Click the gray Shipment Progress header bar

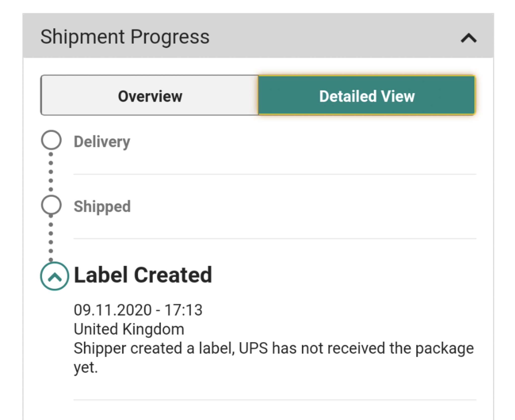(258, 35)
